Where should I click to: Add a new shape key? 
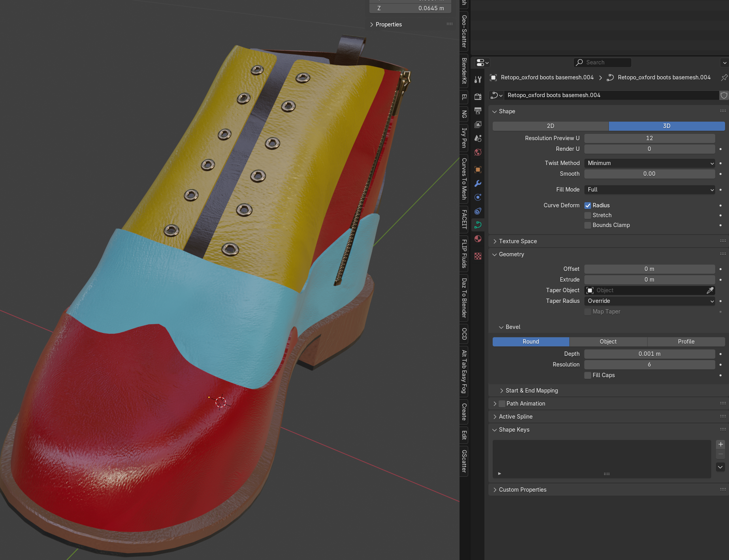point(720,444)
